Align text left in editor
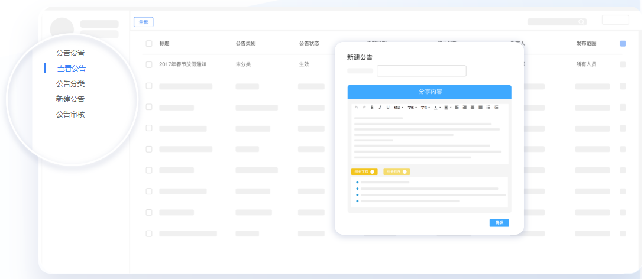The width and height of the screenshot is (644, 279). (457, 107)
